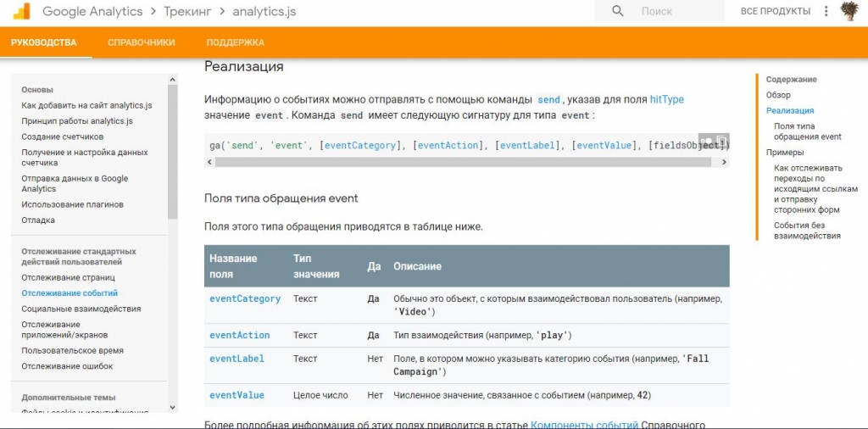The image size is (868, 429).
Task: Click the Описание column header
Action: [417, 266]
